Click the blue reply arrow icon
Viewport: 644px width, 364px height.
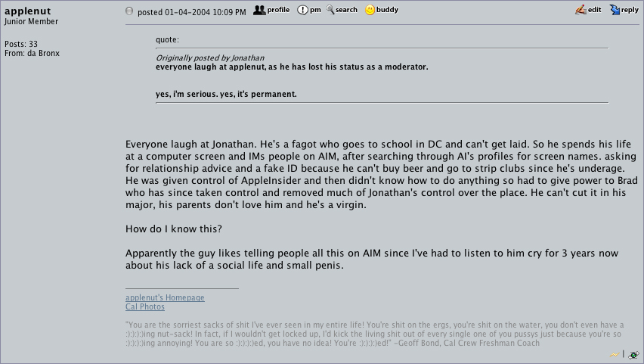coord(615,10)
